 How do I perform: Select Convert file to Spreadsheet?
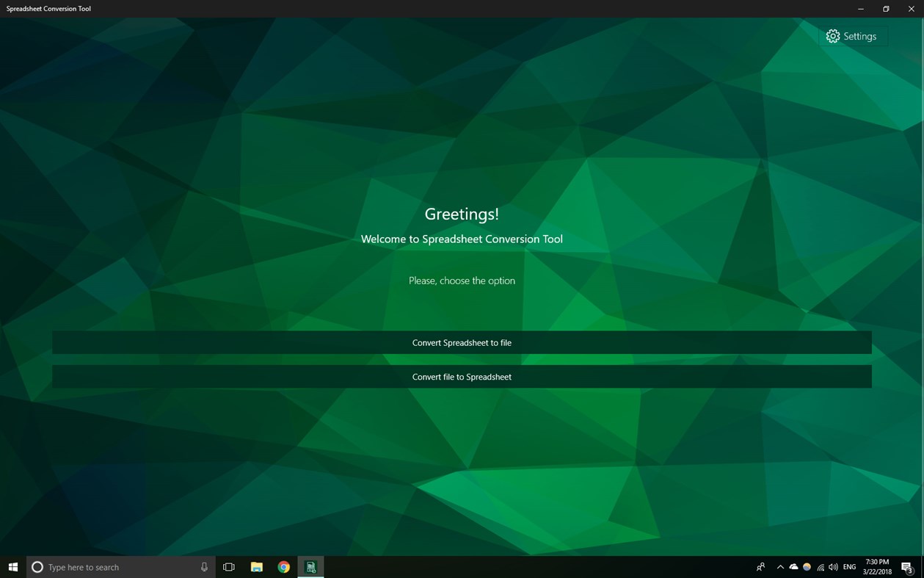click(462, 376)
